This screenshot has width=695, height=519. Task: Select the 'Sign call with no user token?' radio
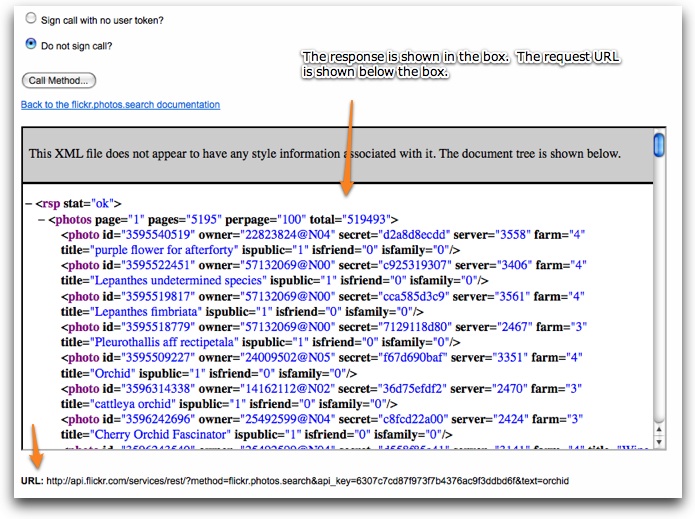coord(31,19)
